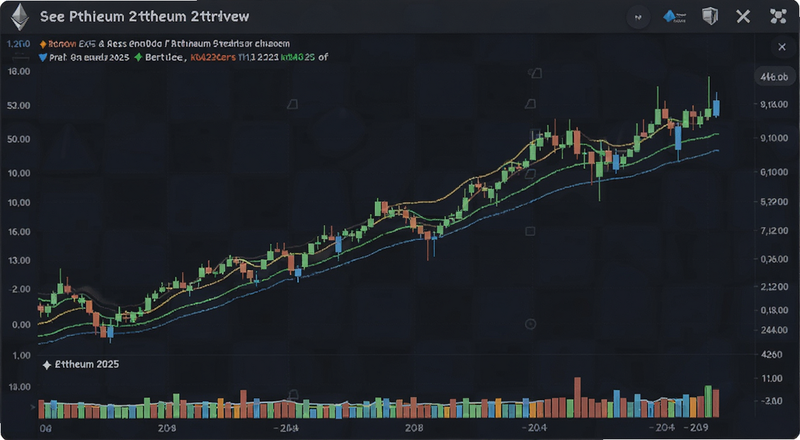Expand the volume pane with the left chevron
Image resolution: width=800 pixels, height=440 pixels.
click(x=34, y=407)
